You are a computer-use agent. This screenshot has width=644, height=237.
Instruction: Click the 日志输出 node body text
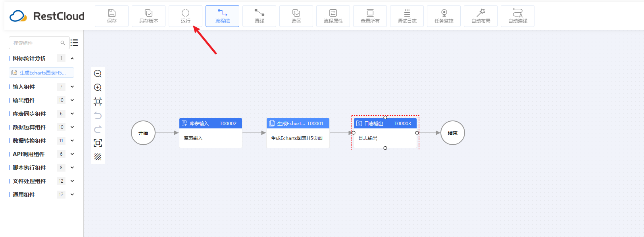point(368,138)
